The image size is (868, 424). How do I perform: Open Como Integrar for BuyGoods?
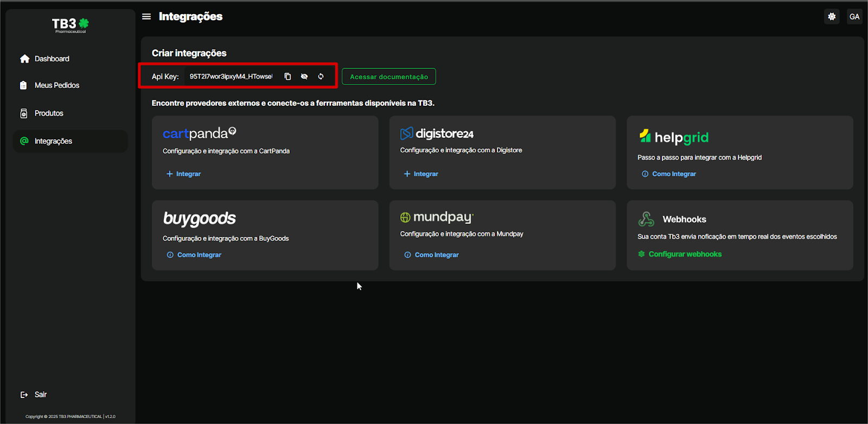(199, 255)
